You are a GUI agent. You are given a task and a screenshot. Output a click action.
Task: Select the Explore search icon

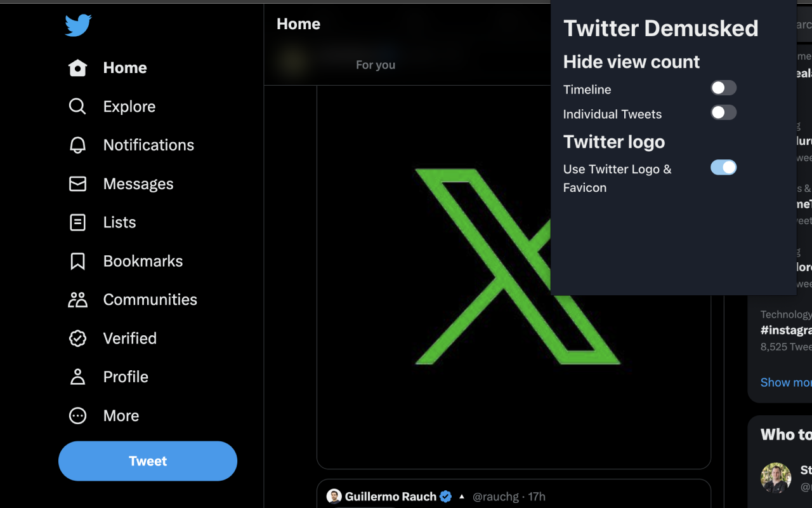(x=77, y=106)
